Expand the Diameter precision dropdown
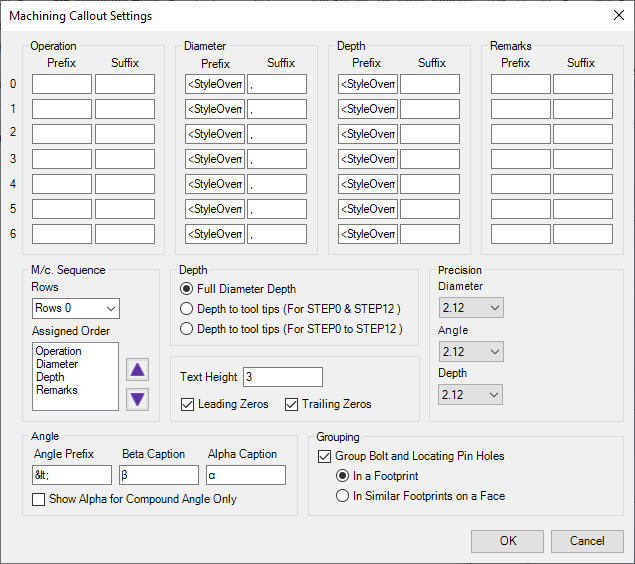Viewport: 635px width, 564px height. (x=470, y=307)
